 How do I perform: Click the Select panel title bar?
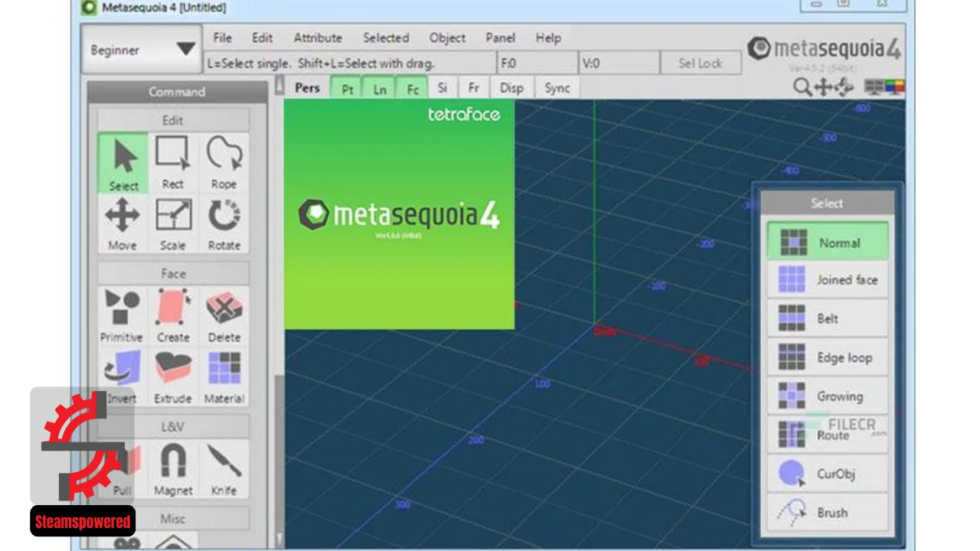(x=827, y=204)
